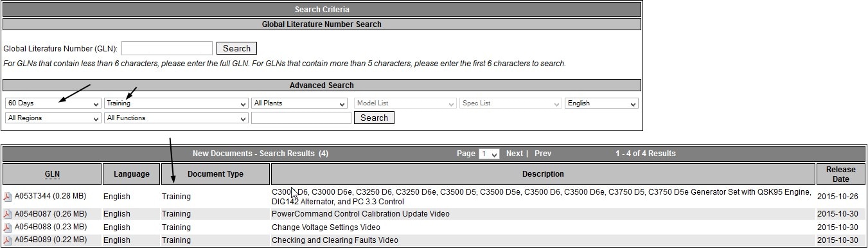Click the Document Type column header
Image resolution: width=868 pixels, height=248 pixels.
tap(215, 174)
